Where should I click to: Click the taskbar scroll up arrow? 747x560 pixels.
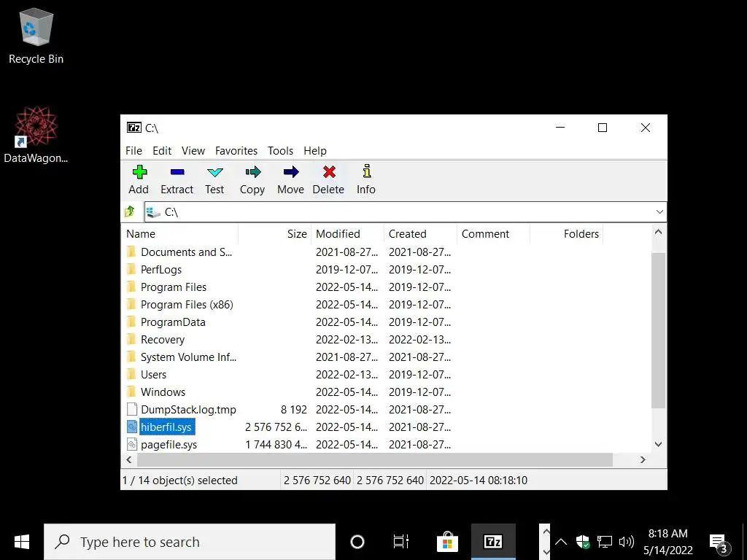546,532
